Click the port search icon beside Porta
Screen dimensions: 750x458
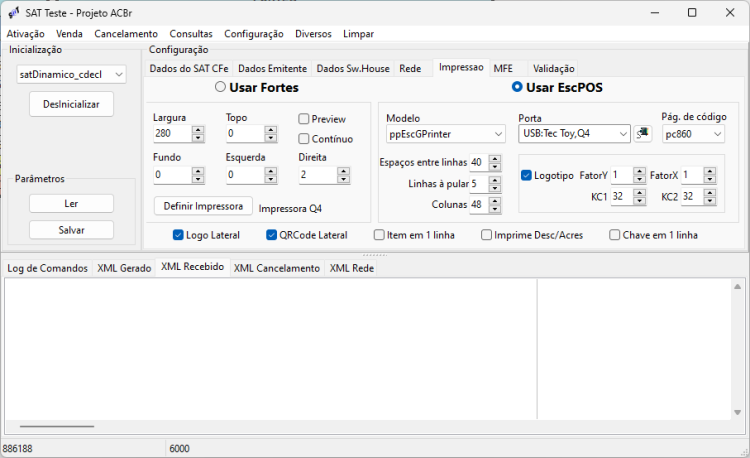click(x=643, y=133)
